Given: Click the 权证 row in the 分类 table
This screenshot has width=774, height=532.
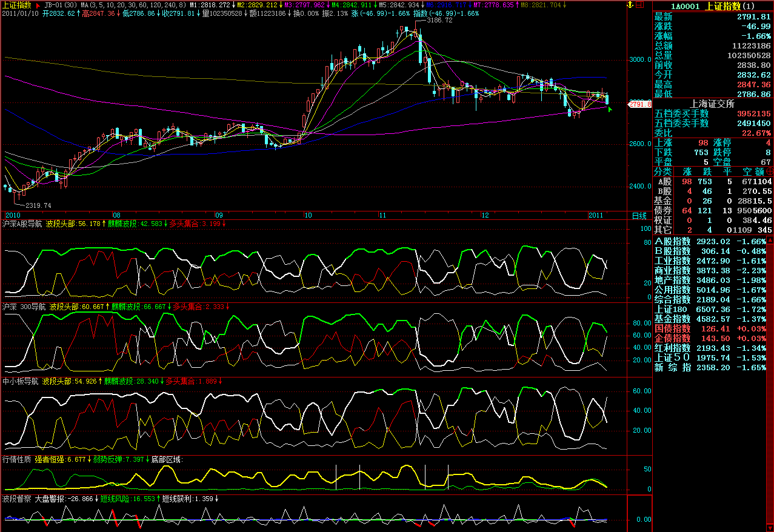Looking at the screenshot, I should click(713, 220).
